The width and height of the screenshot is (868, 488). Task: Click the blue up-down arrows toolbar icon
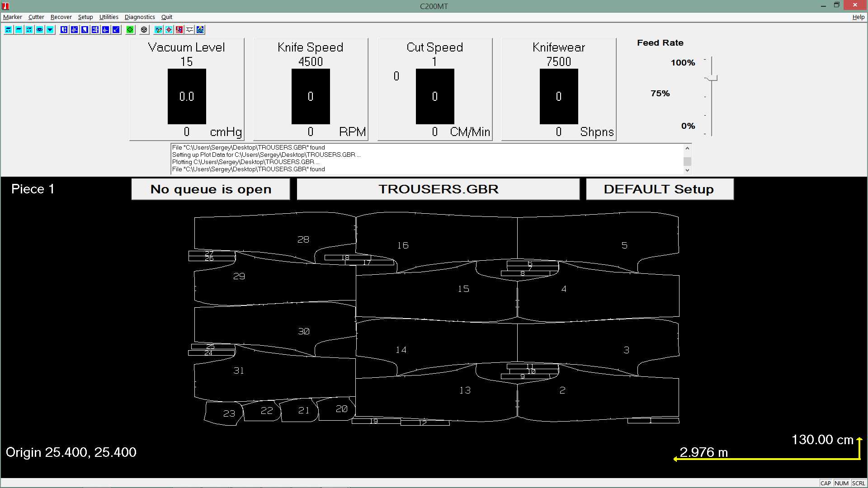click(64, 29)
